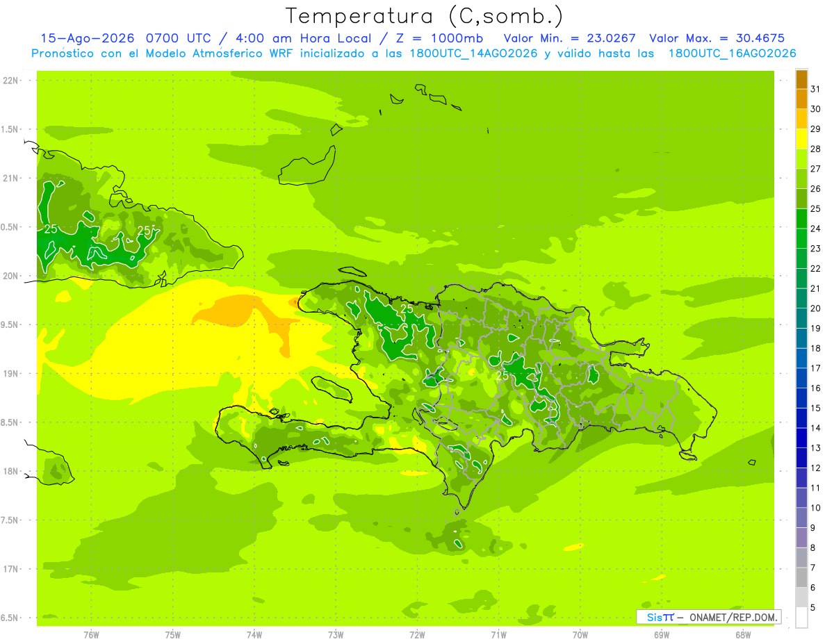Click the 22N latitude axis label
The width and height of the screenshot is (834, 644).
tap(12, 81)
